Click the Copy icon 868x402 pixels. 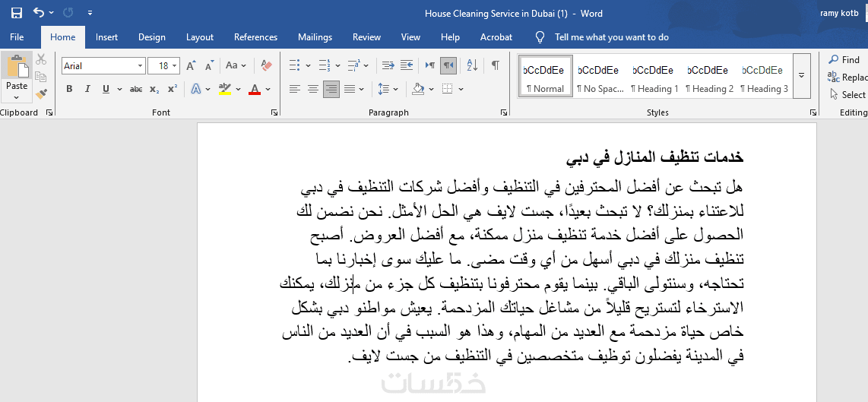[x=40, y=77]
